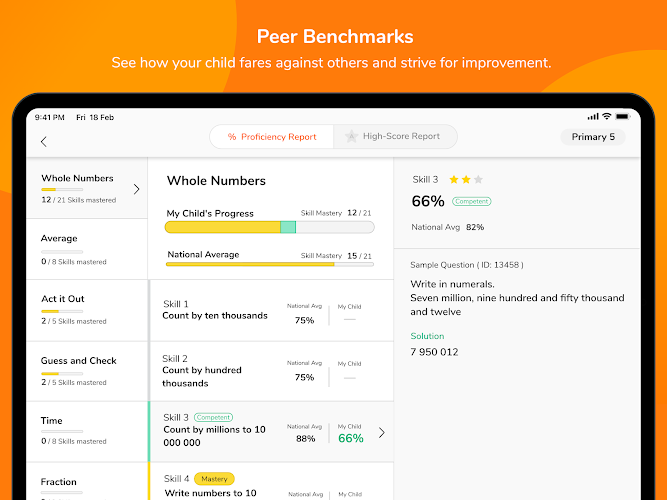This screenshot has height=500, width=667.
Task: Click the Competent badge beside 66%
Action: point(471,201)
